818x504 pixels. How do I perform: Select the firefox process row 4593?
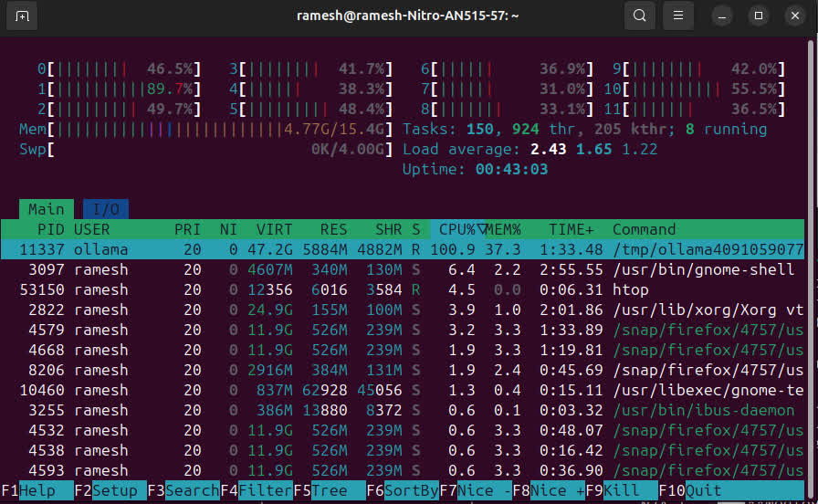[403, 470]
